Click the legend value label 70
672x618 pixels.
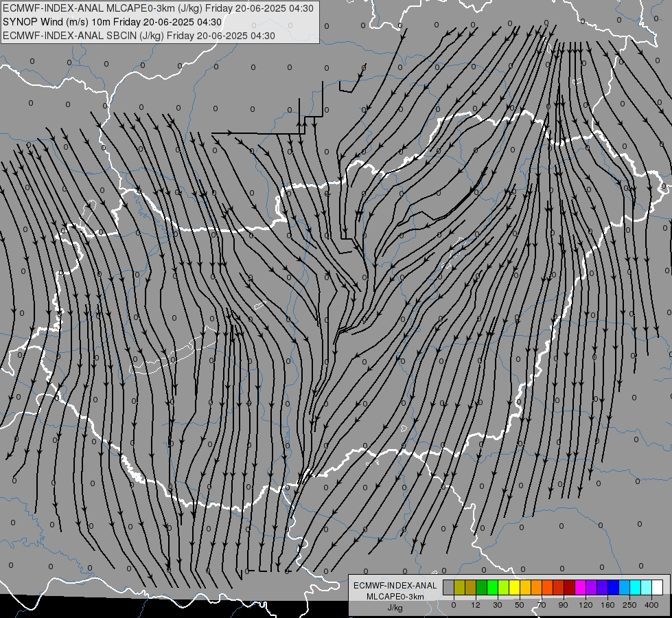point(542,605)
